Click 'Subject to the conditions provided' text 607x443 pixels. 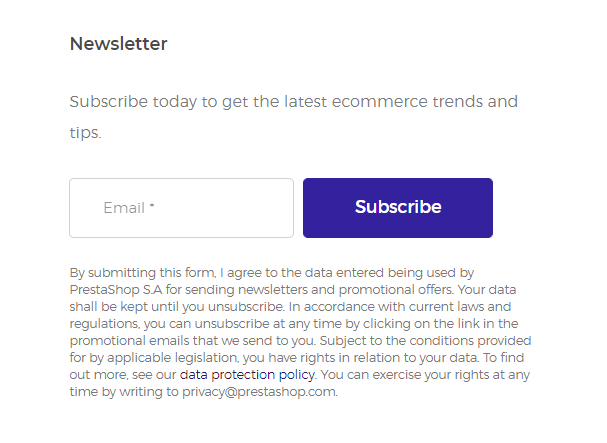point(425,341)
